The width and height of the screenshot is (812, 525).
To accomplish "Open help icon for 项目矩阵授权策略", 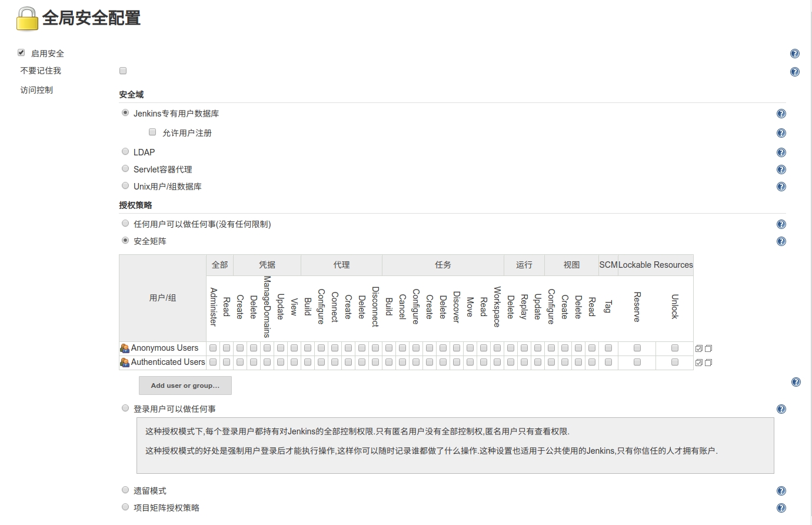I will [781, 508].
